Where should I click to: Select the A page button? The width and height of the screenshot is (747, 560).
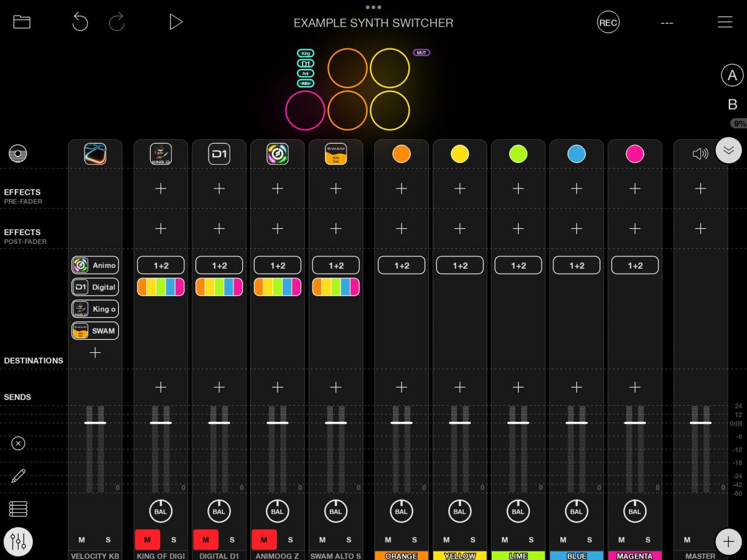[x=732, y=75]
